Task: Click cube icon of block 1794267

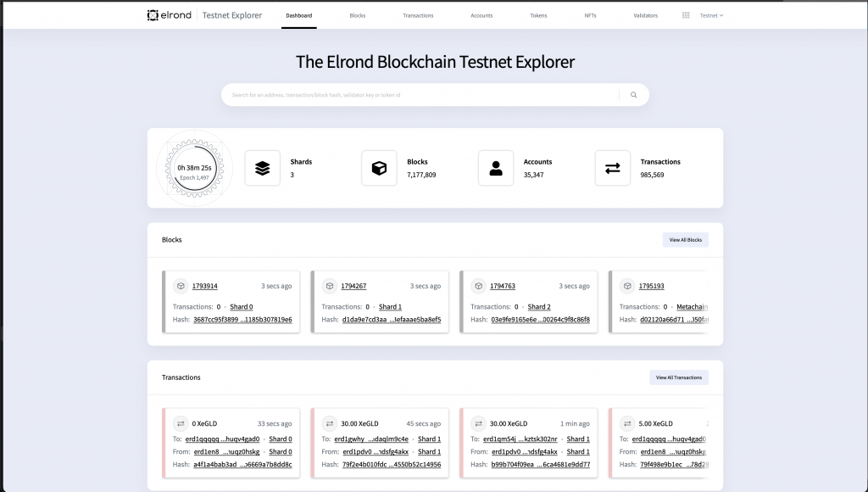Action: click(x=330, y=286)
